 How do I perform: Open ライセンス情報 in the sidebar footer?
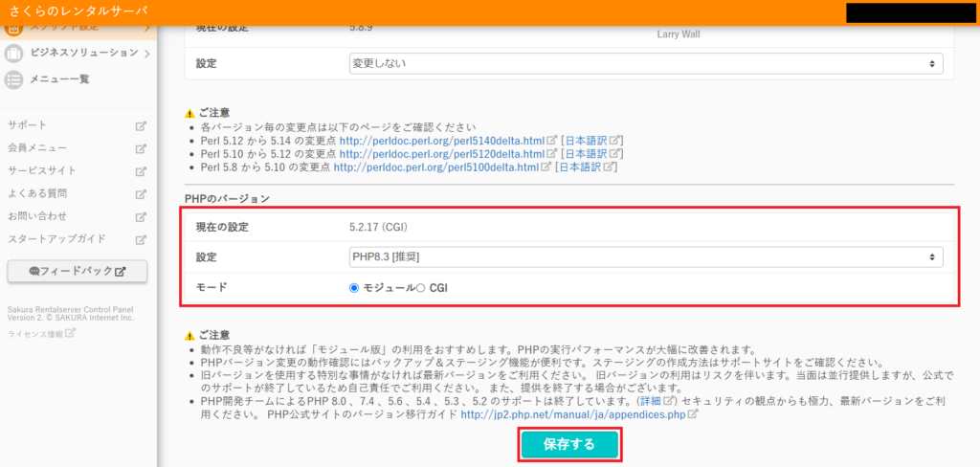coord(35,334)
